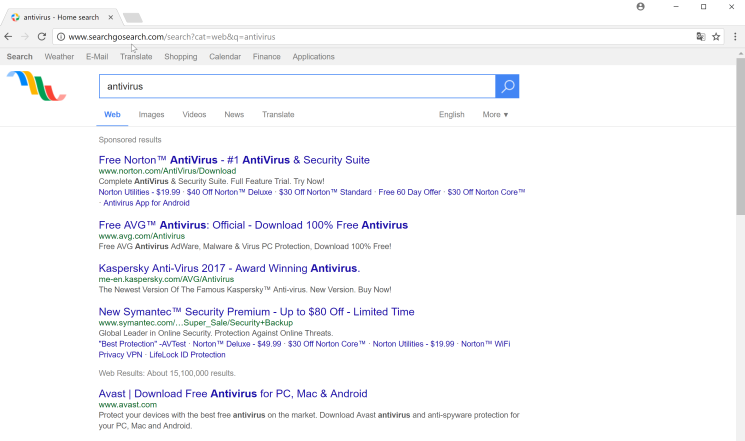Bookmark this page with the star icon
The height and width of the screenshot is (441, 745).
716,37
